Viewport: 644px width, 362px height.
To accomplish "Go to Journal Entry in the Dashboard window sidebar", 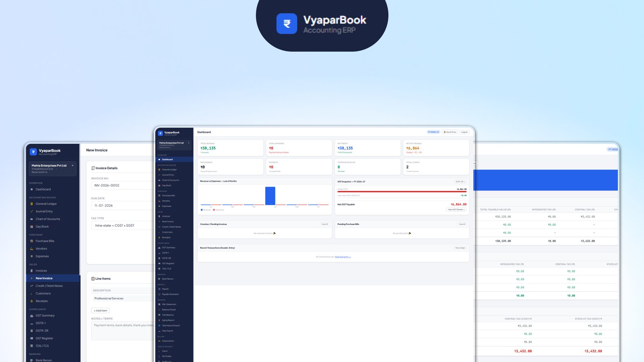I will tap(174, 175).
